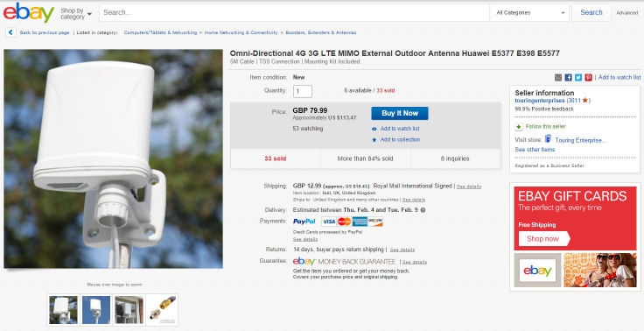The image size is (644, 331).
Task: Share listing on Facebook icon
Action: 569,77
